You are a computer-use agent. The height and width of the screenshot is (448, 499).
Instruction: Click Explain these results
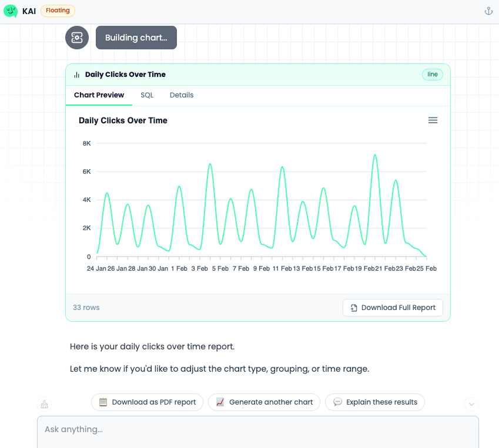click(x=374, y=402)
